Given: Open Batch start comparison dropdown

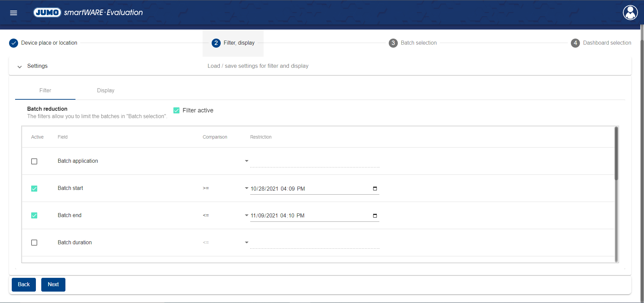Looking at the screenshot, I should pos(247,188).
